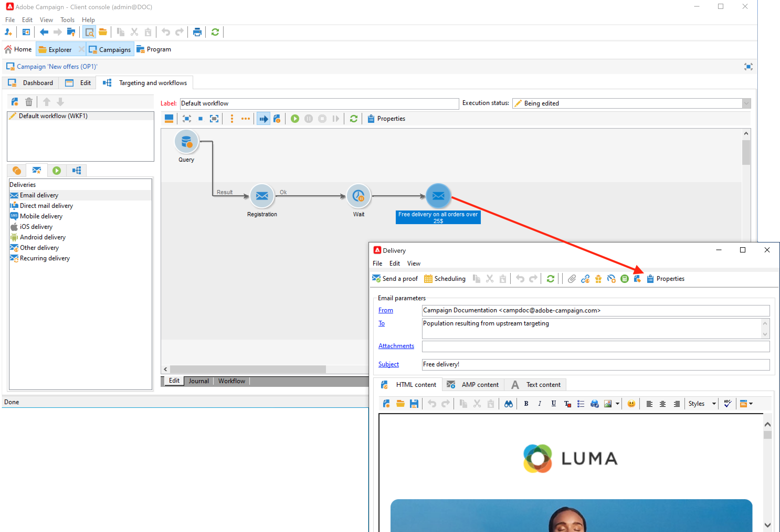Open the Query activity node
This screenshot has height=532, width=780.
click(186, 142)
